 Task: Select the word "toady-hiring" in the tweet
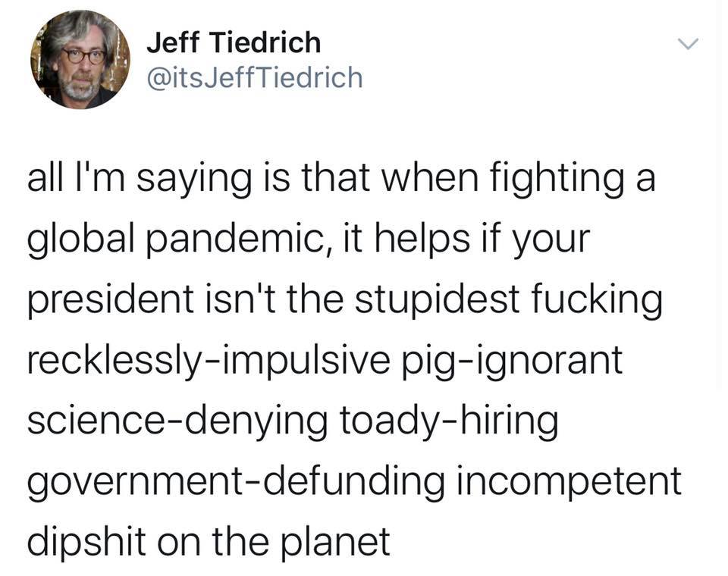(x=450, y=421)
